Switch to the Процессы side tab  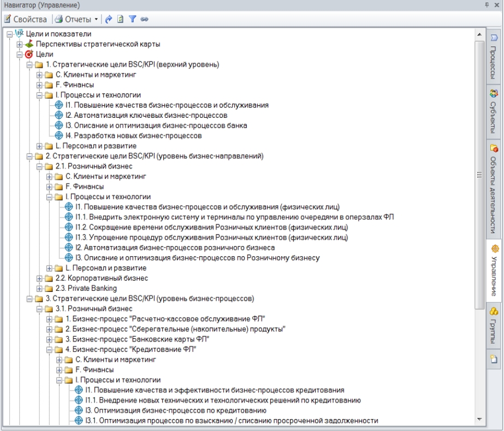click(494, 55)
